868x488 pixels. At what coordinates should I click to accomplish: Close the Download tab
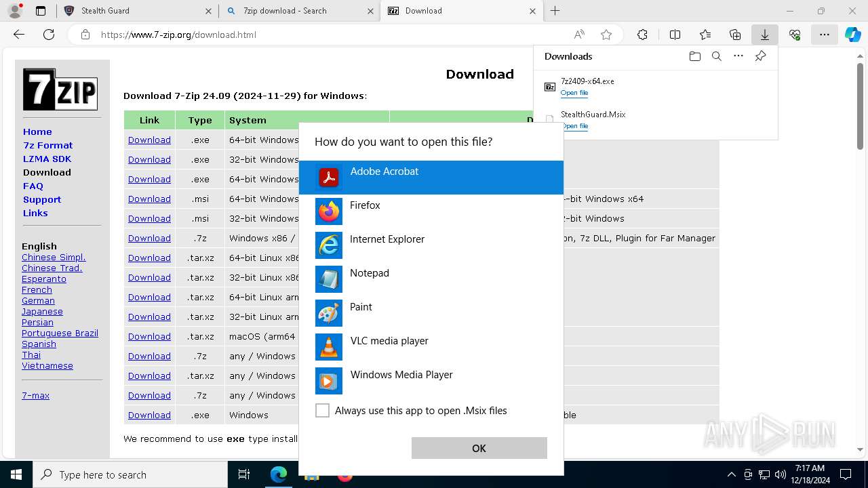point(532,11)
